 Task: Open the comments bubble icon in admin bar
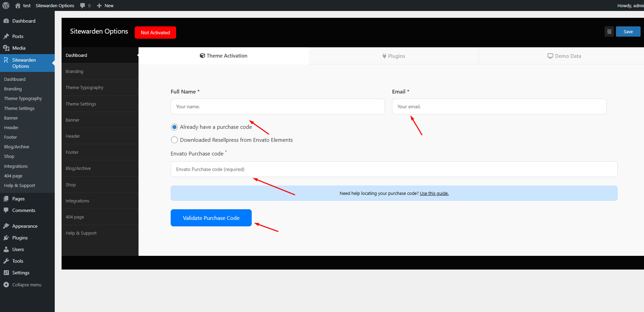82,5
